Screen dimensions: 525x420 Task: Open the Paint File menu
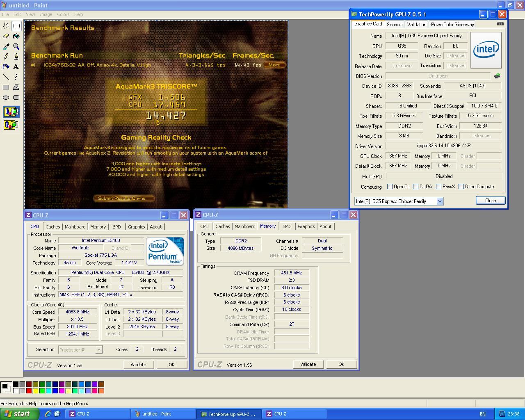click(x=5, y=14)
